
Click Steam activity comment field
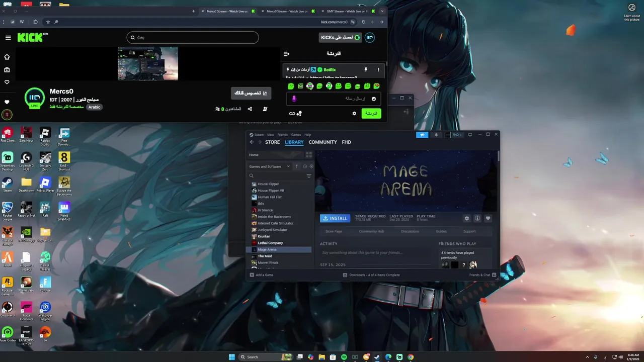tap(375, 252)
